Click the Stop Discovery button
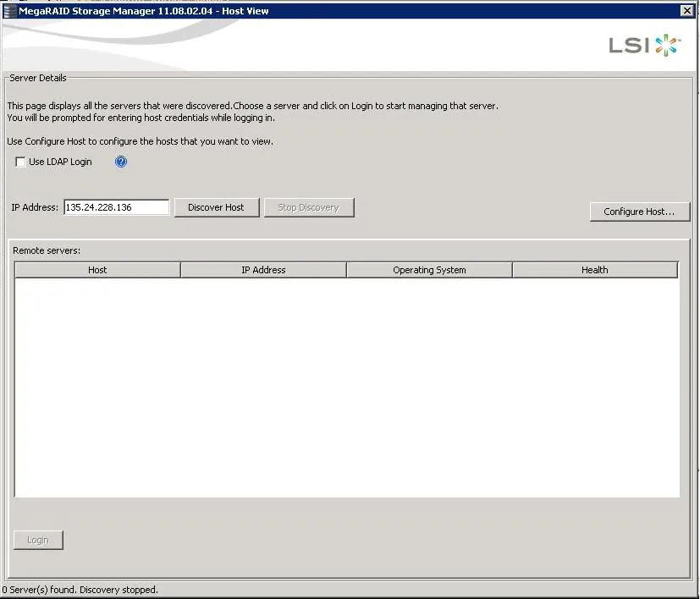 (x=308, y=207)
